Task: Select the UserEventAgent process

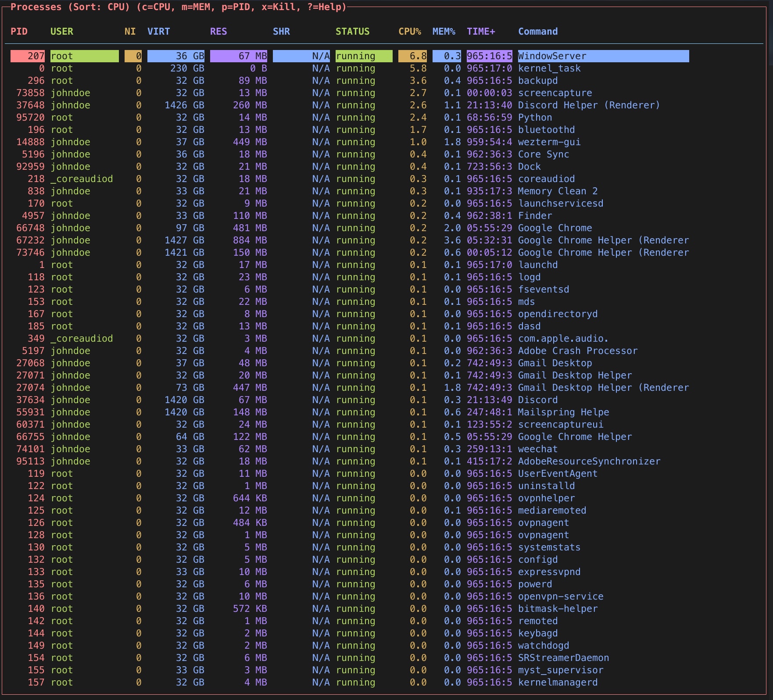Action: point(350,474)
